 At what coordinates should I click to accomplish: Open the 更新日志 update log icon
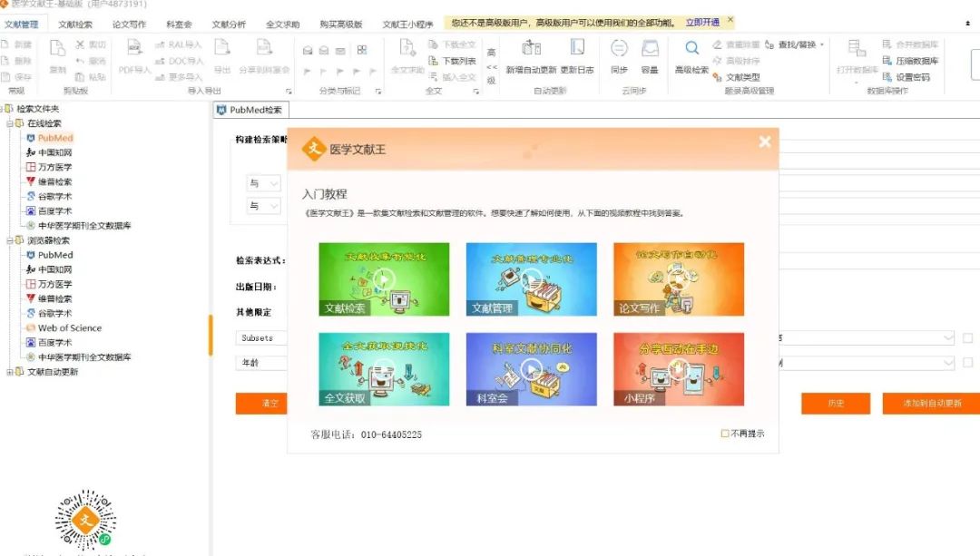[577, 48]
